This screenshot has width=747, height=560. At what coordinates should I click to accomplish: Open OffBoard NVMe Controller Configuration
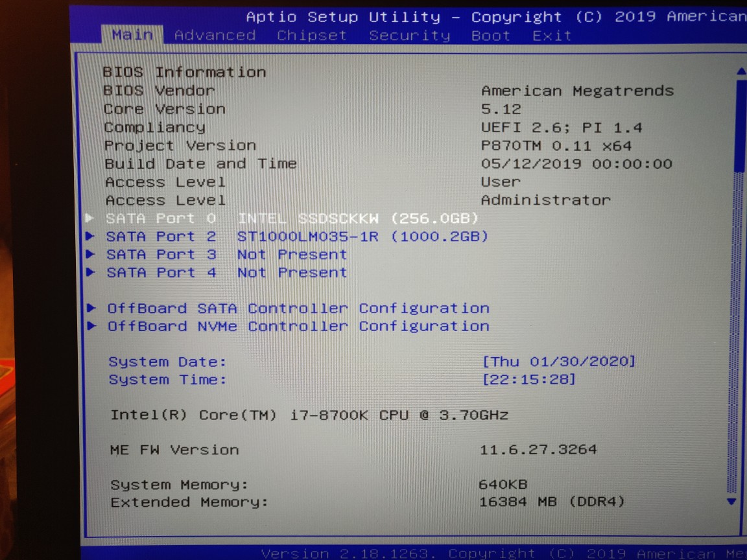coord(298,326)
